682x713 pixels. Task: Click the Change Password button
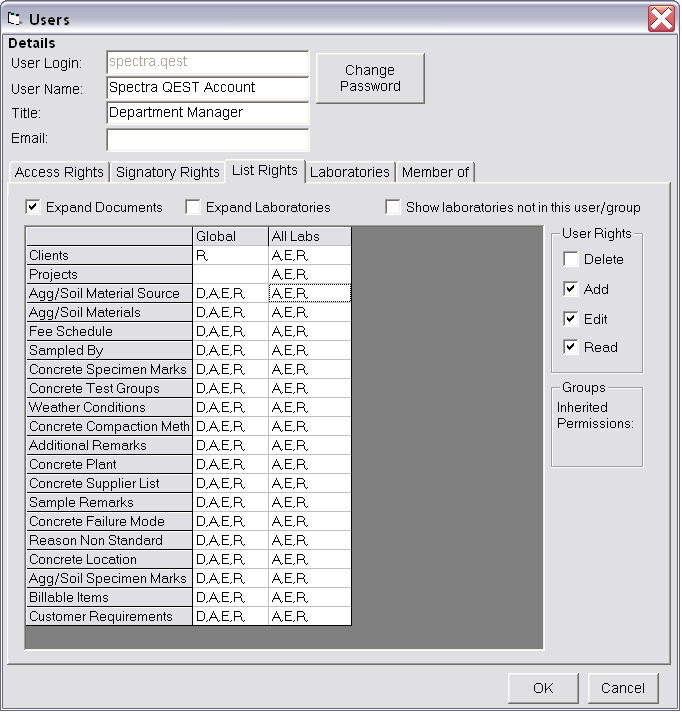(x=370, y=78)
